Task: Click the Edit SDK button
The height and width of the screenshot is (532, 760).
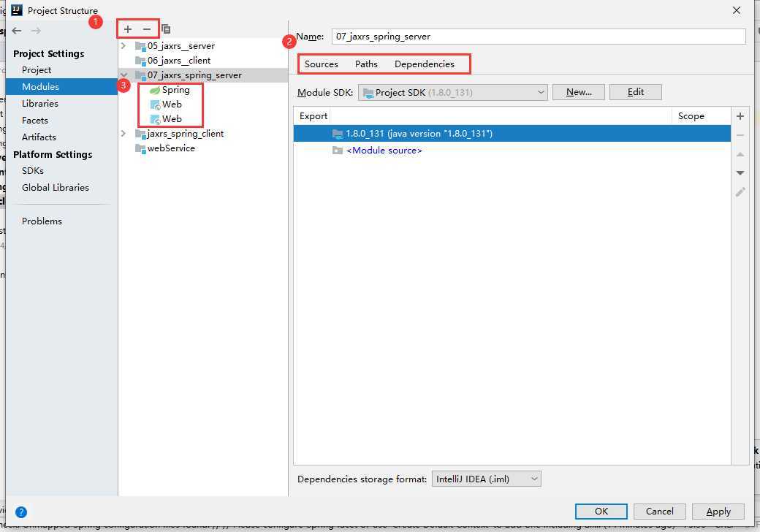Action: (x=636, y=92)
